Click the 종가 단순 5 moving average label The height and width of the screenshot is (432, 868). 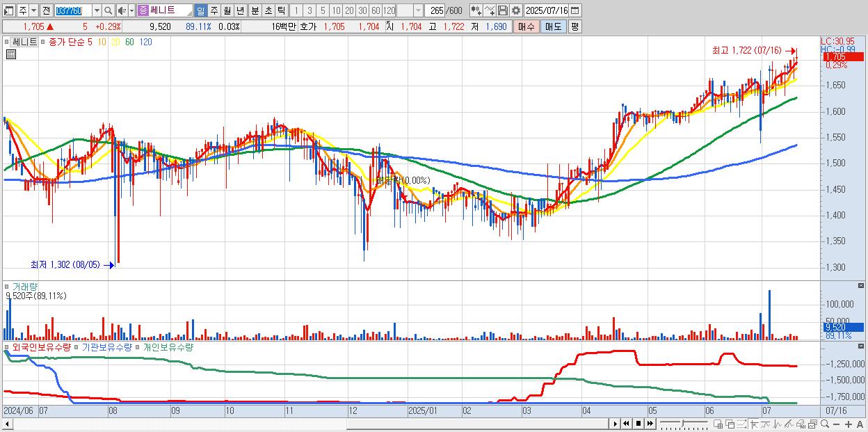tap(70, 42)
